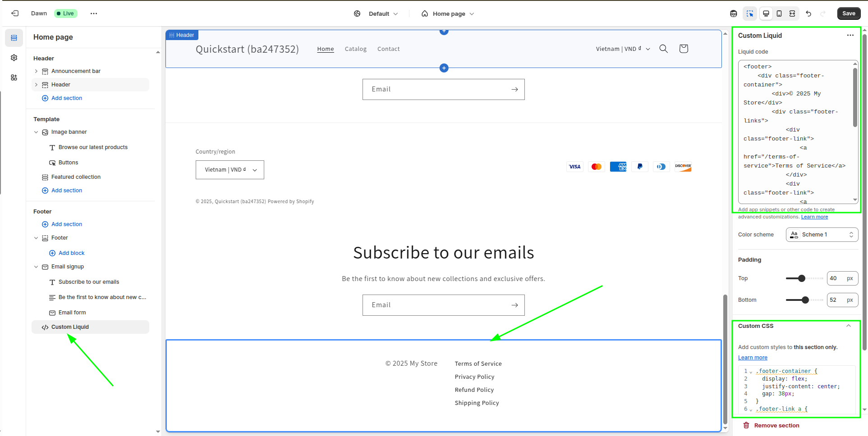Click the exit editor icon

[x=15, y=14]
